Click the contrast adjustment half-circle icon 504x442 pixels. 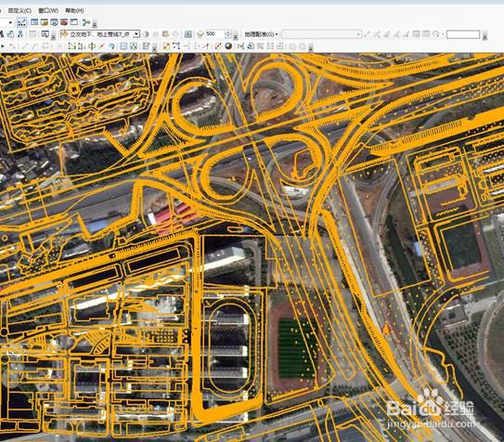click(146, 34)
